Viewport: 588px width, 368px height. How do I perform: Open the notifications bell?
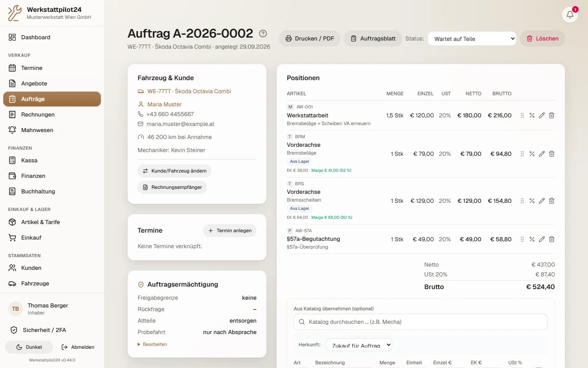(570, 15)
